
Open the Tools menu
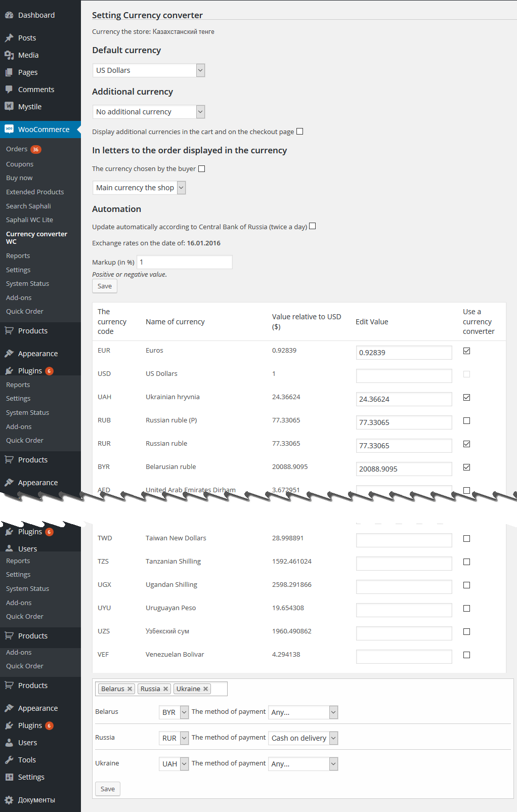[27, 760]
